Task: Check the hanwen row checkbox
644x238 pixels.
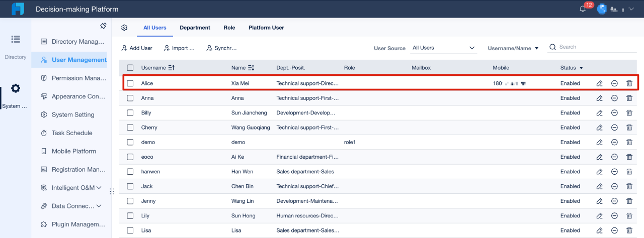Action: pos(130,172)
